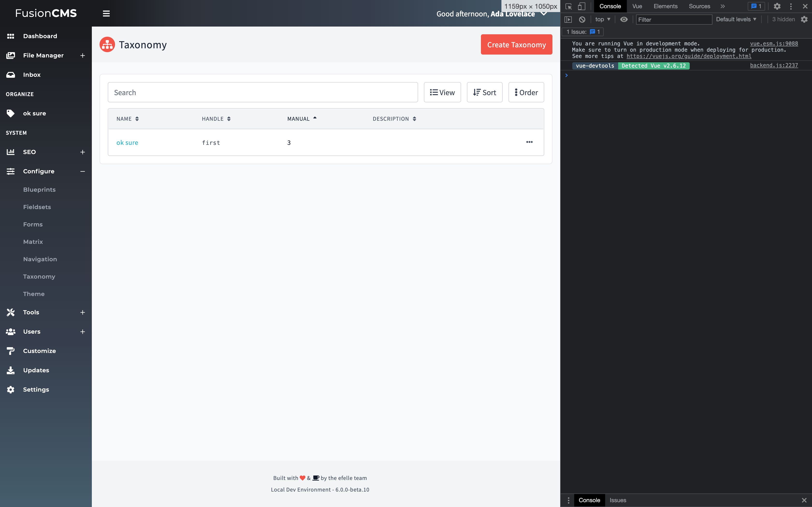812x507 pixels.
Task: Open DevTools settings gear
Action: [x=777, y=6]
